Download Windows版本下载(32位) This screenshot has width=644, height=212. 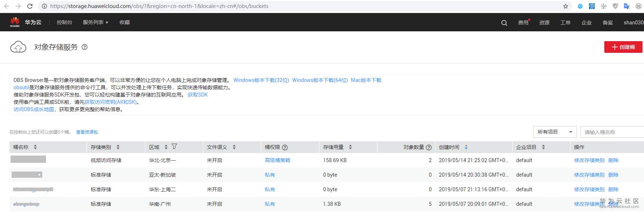pos(261,80)
